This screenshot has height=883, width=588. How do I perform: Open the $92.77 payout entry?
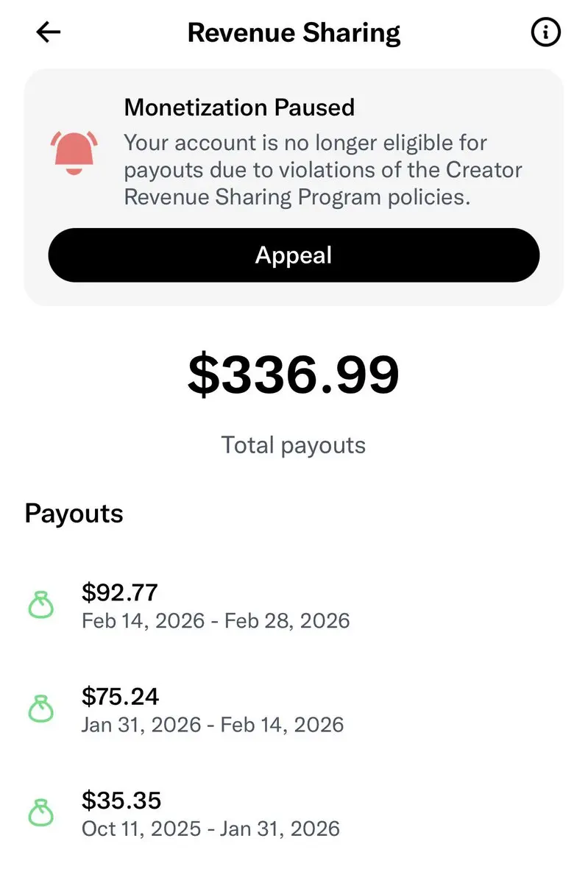(120, 592)
